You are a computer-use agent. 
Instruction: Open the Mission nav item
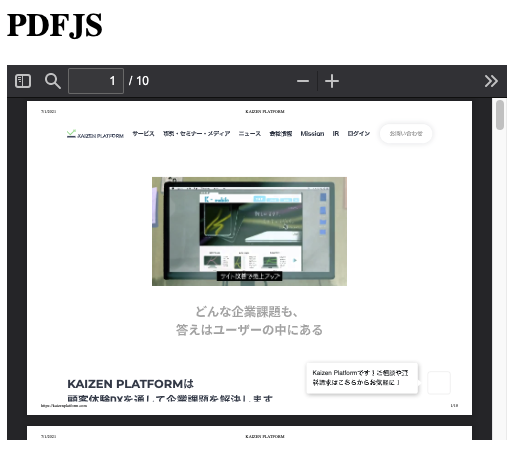click(312, 134)
